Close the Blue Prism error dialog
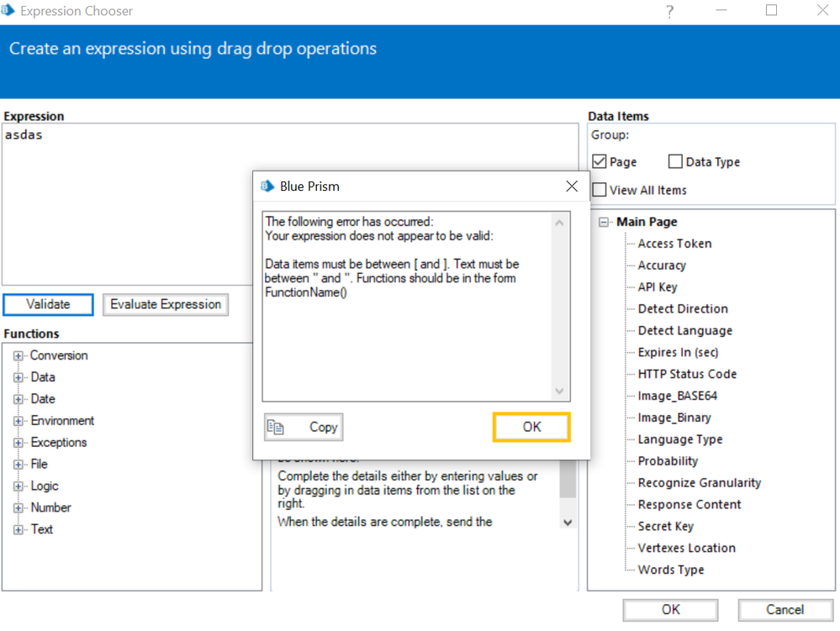Viewport: 840px width, 631px height. click(x=572, y=187)
